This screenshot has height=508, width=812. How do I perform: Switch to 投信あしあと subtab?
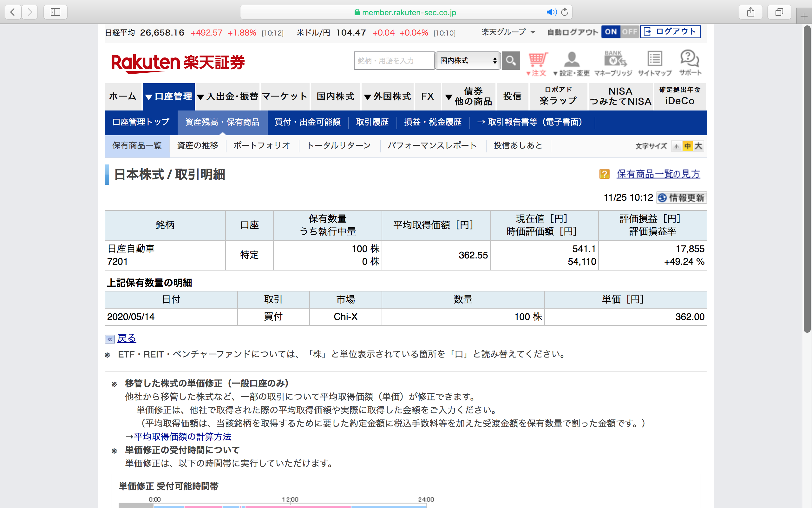click(x=518, y=146)
